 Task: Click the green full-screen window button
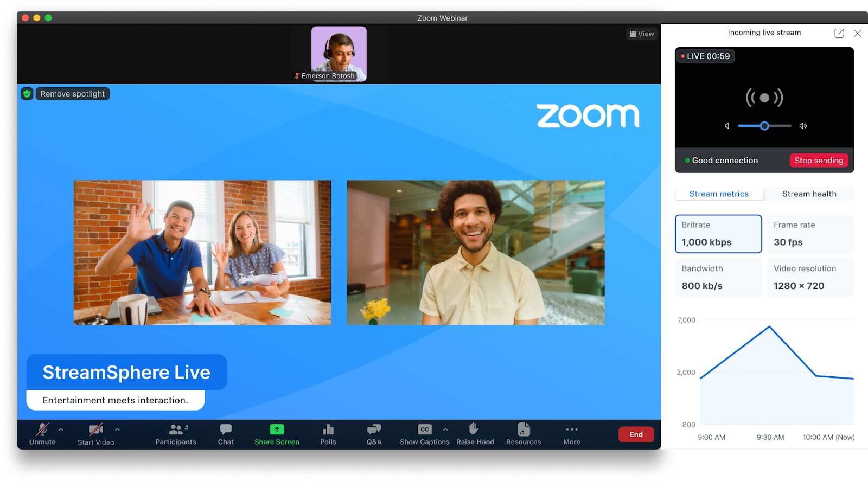(48, 18)
